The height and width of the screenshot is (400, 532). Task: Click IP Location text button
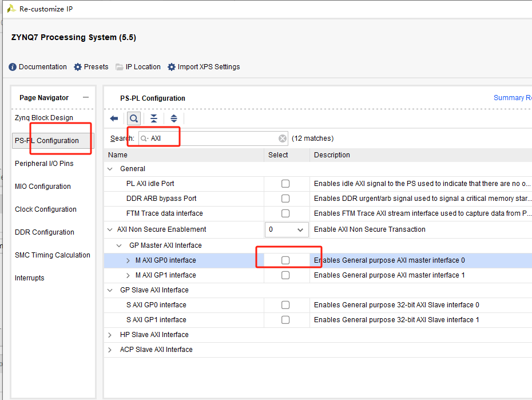(x=143, y=67)
